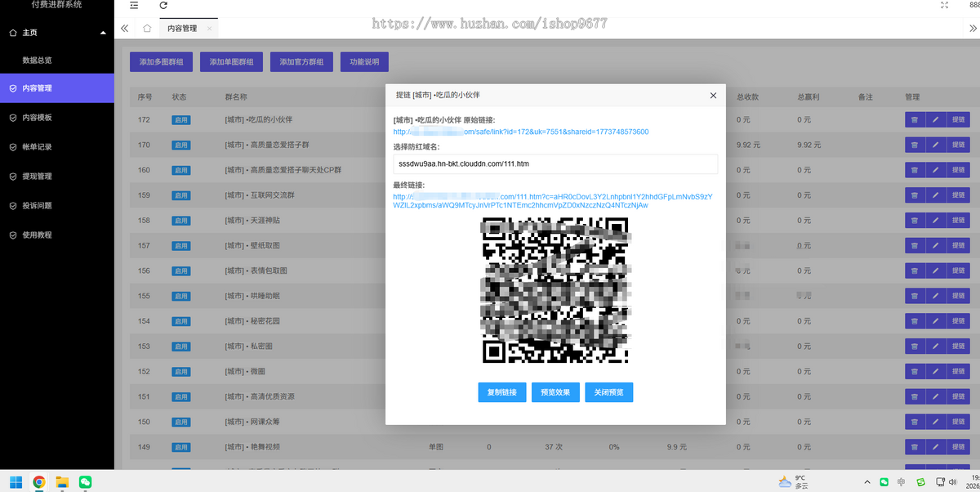Collapse the 主页 sidebar section
Screen dimensions: 980x492
tap(57, 33)
